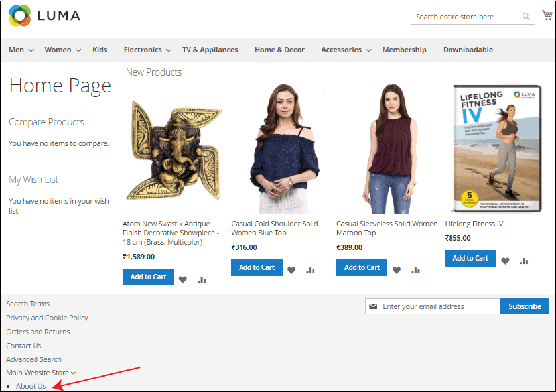Click the My Wish List heading
This screenshot has width=556, height=392.
pyautogui.click(x=34, y=180)
